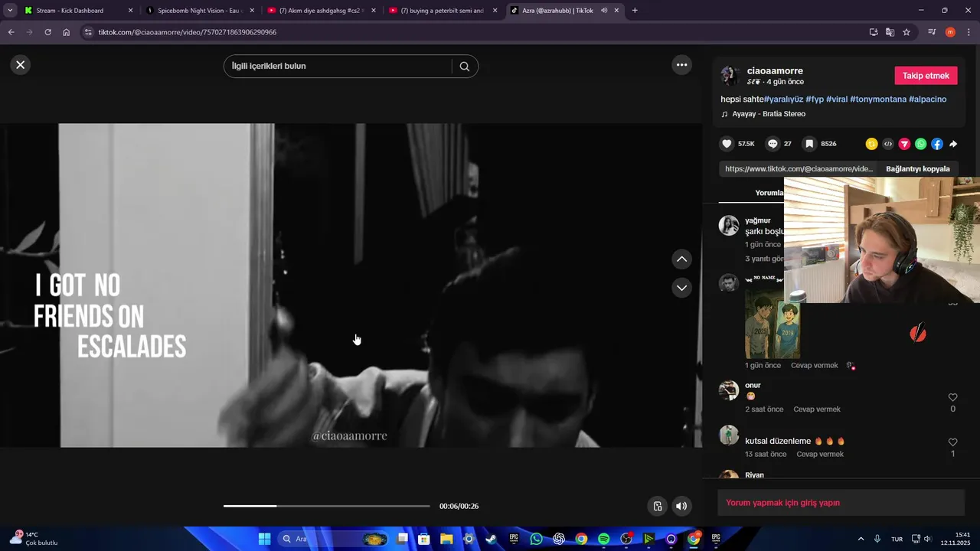Click the Takip etmek follow button
This screenshot has height=551, width=980.
926,76
